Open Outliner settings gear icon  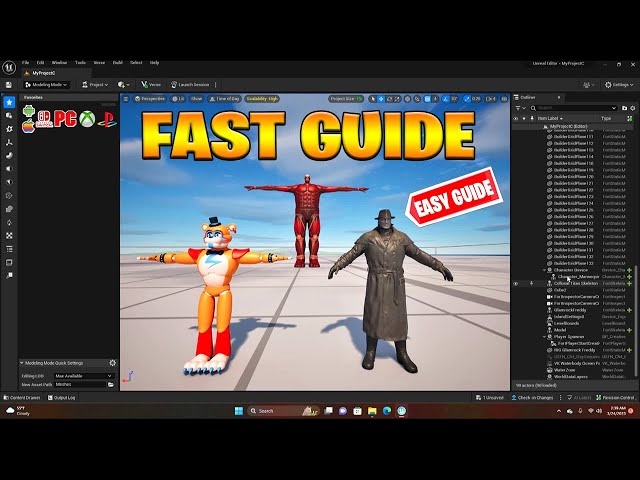point(633,108)
